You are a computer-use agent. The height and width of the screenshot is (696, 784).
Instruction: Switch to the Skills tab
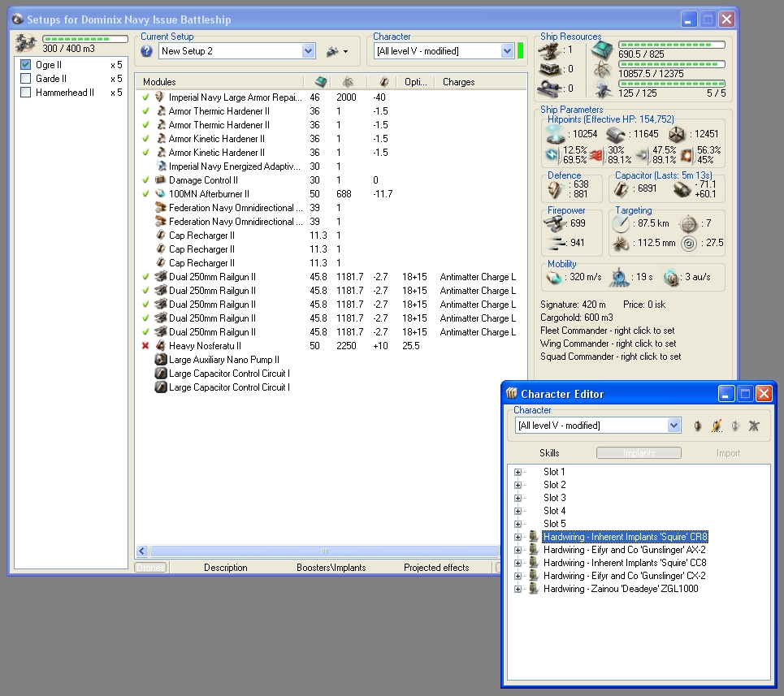[x=549, y=453]
